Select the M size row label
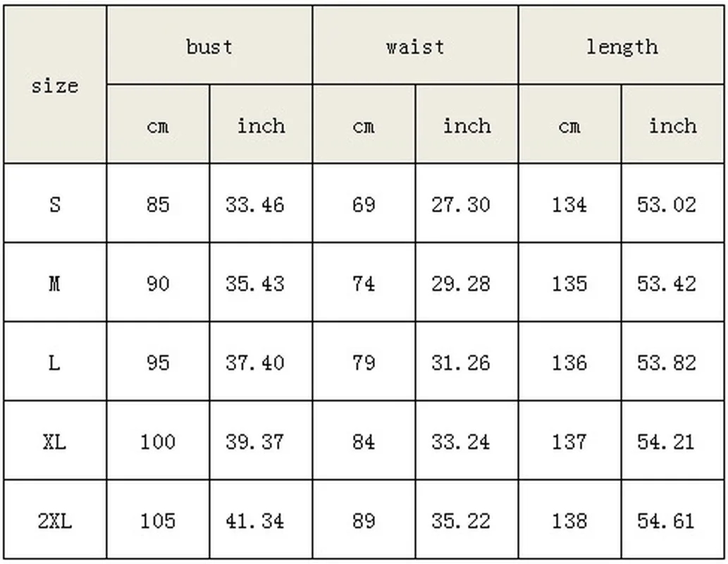The image size is (728, 564). point(54,283)
